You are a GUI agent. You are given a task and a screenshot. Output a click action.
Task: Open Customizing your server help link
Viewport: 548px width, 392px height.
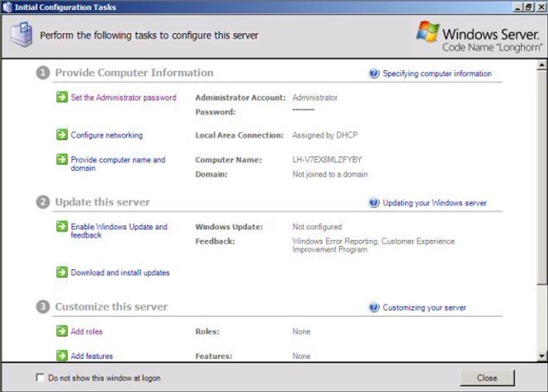tap(424, 308)
